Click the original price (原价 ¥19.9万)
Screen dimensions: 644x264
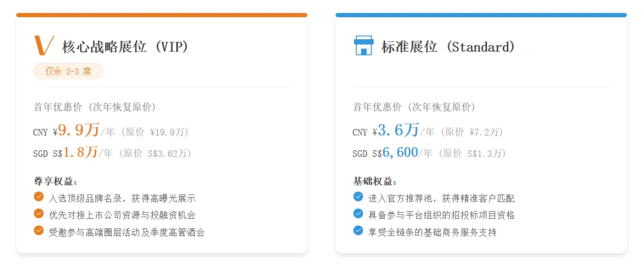click(155, 132)
